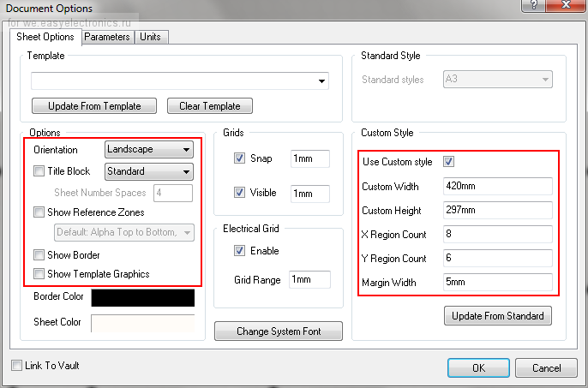Screen dimensions: 588x388
Task: Open the Orientation dropdown showing Landscape
Action: (148, 149)
